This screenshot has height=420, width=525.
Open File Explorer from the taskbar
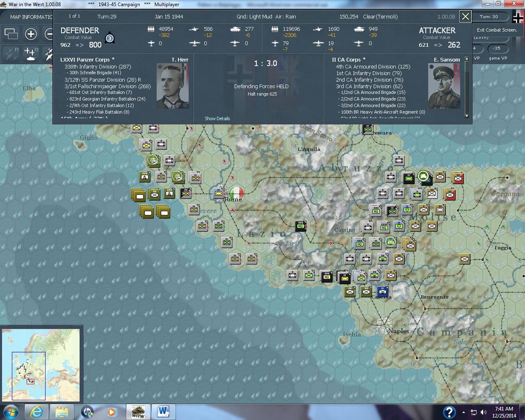(62, 411)
